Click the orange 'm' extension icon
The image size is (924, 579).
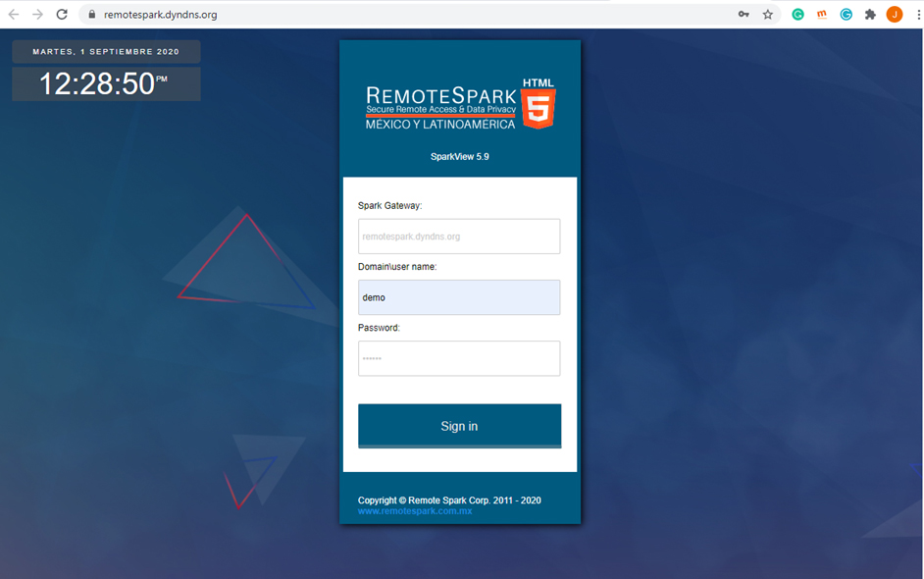click(x=822, y=15)
